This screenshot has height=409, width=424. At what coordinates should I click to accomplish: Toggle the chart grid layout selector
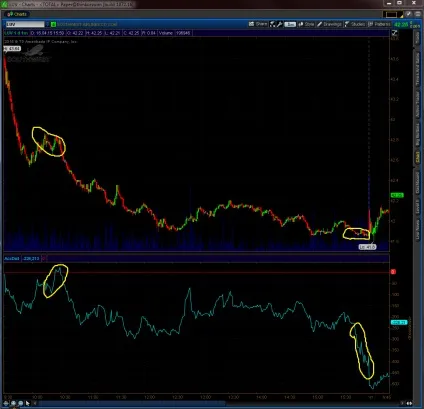pos(391,14)
